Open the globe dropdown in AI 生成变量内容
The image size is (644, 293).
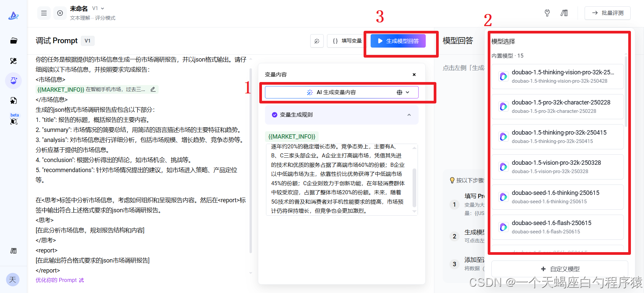point(403,92)
